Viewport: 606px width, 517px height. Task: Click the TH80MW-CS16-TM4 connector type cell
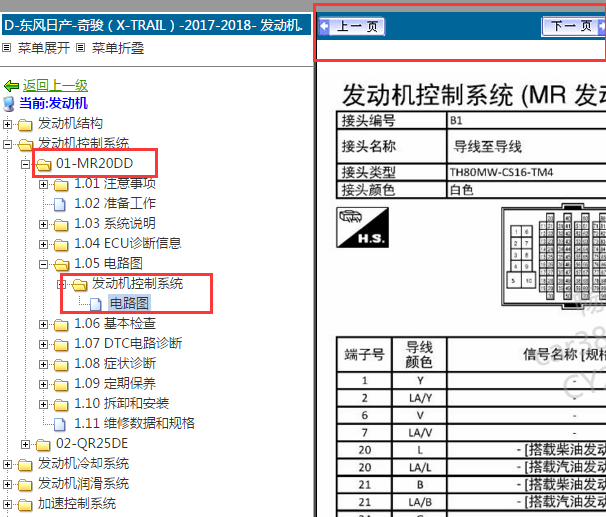tap(526, 172)
